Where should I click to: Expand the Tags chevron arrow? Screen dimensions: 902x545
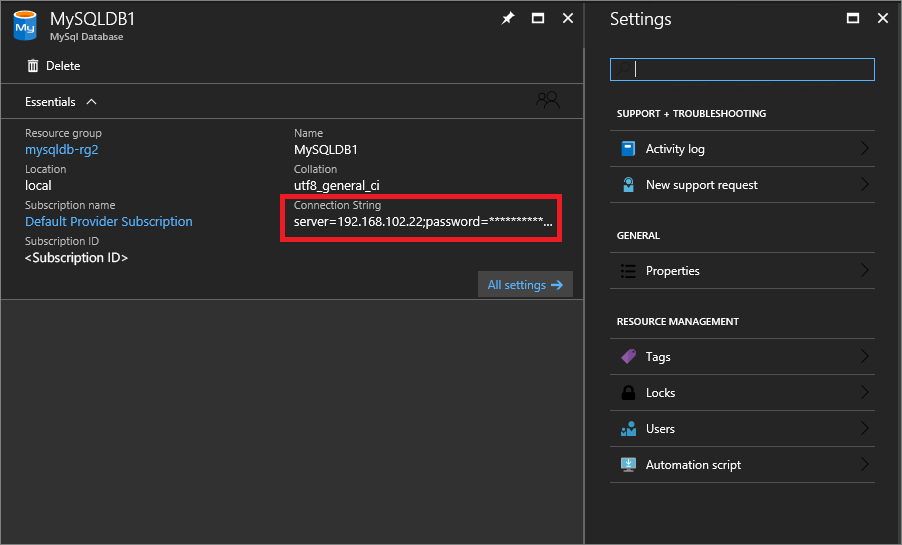(864, 357)
